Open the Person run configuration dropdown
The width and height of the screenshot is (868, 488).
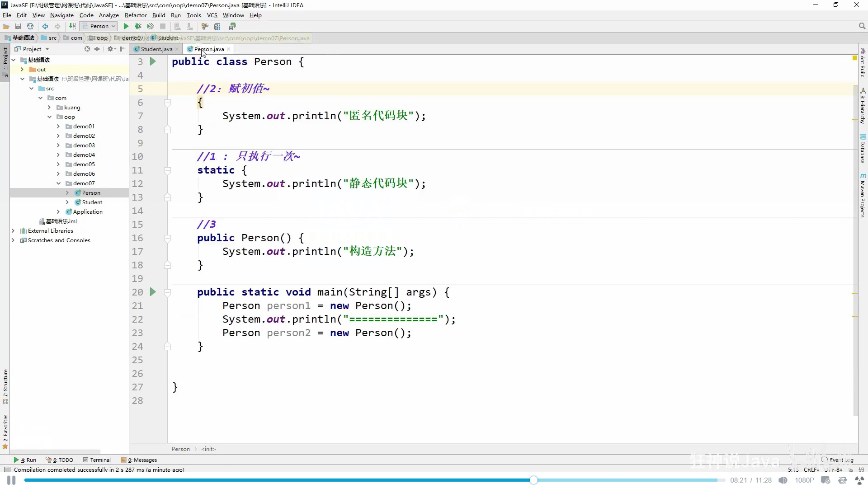[x=99, y=26]
